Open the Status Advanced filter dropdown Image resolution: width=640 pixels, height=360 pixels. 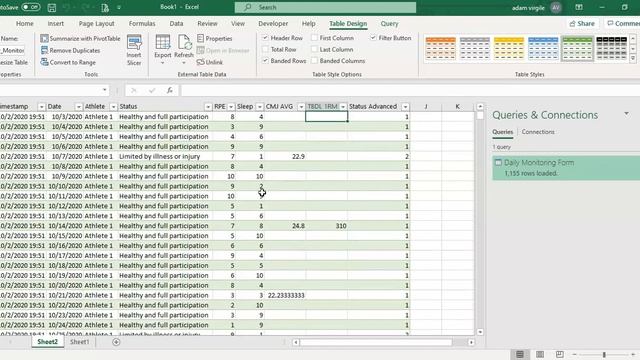click(405, 107)
